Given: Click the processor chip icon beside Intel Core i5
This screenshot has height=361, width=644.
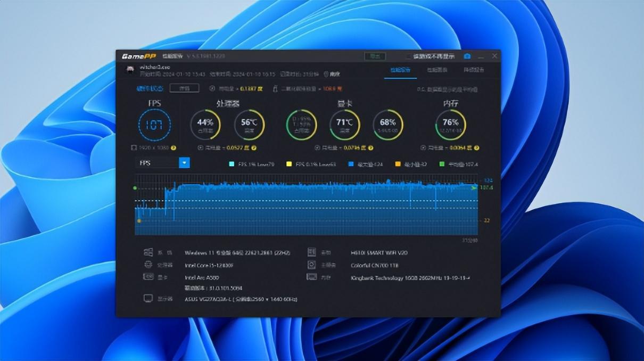Looking at the screenshot, I should (148, 265).
